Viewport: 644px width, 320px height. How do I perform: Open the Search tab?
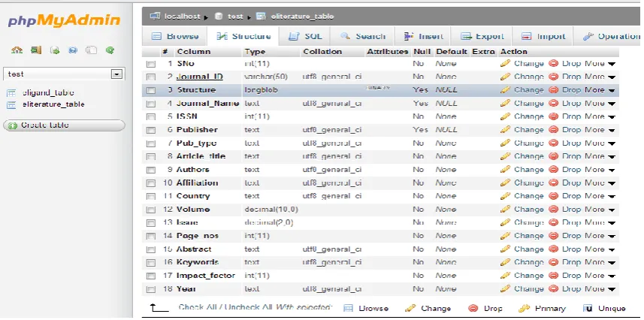click(363, 36)
